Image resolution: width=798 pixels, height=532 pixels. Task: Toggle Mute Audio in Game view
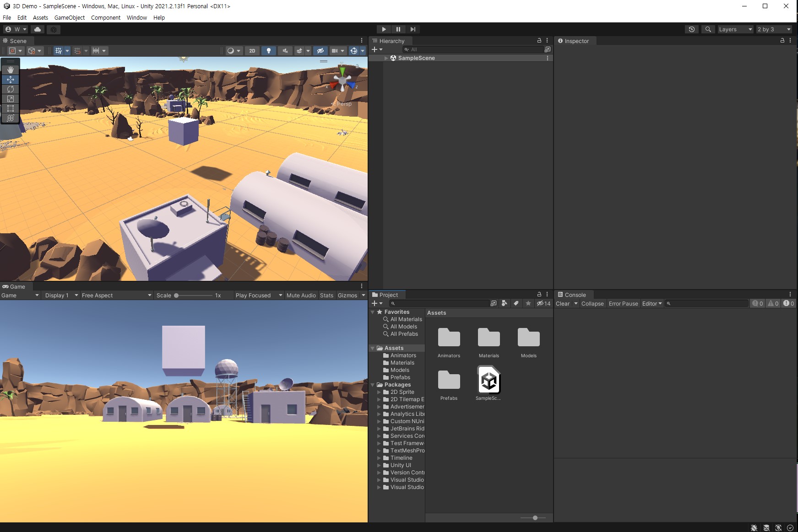pyautogui.click(x=301, y=296)
